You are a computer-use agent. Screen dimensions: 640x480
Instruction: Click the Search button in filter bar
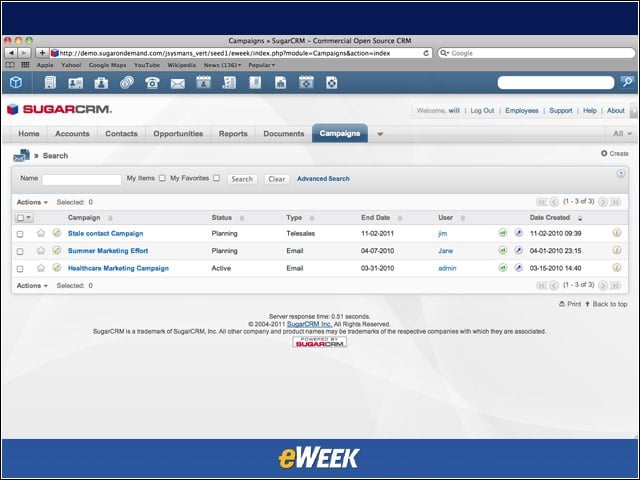point(242,179)
